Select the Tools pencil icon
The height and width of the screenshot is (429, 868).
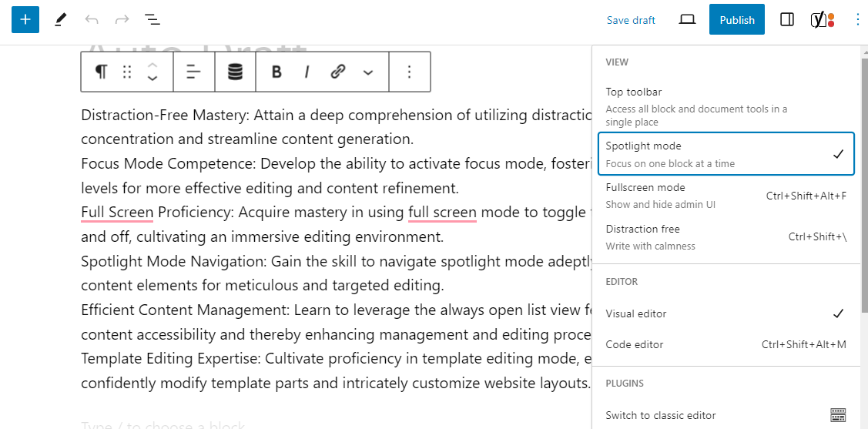pos(61,20)
